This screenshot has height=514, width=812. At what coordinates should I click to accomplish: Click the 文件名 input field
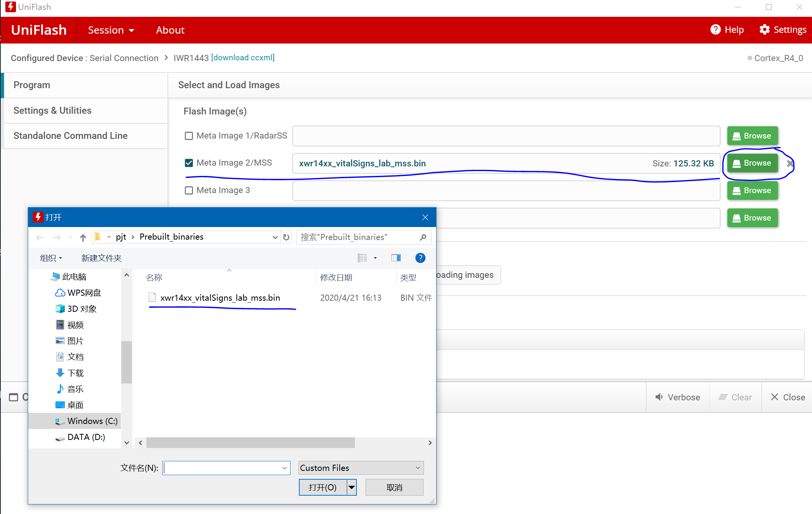click(x=226, y=468)
